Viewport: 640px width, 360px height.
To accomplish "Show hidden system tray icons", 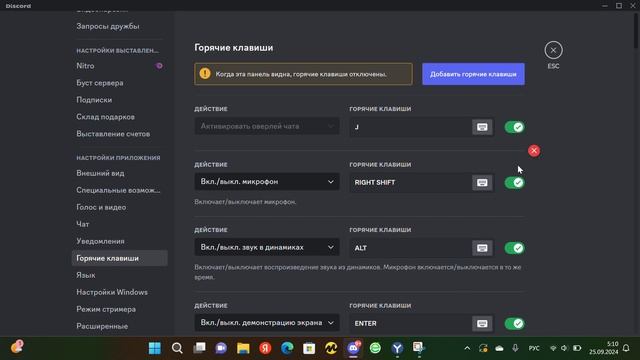I will 467,348.
